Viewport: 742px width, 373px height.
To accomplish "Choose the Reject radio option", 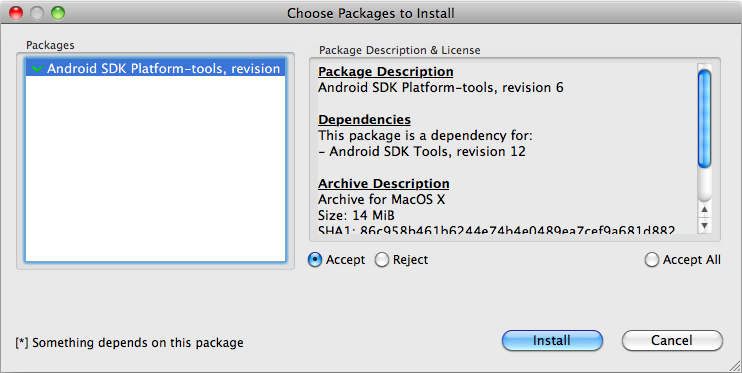I will (x=382, y=259).
